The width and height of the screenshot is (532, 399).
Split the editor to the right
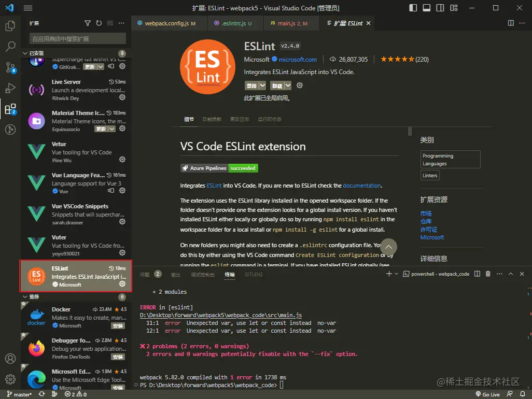[511, 23]
